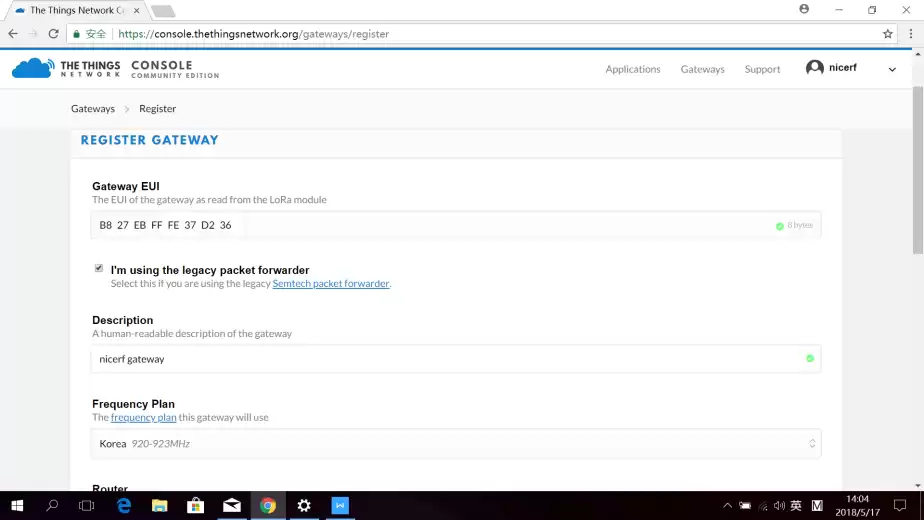Open Microsoft Edge from the taskbar
Image resolution: width=924 pixels, height=520 pixels.
[x=124, y=506]
